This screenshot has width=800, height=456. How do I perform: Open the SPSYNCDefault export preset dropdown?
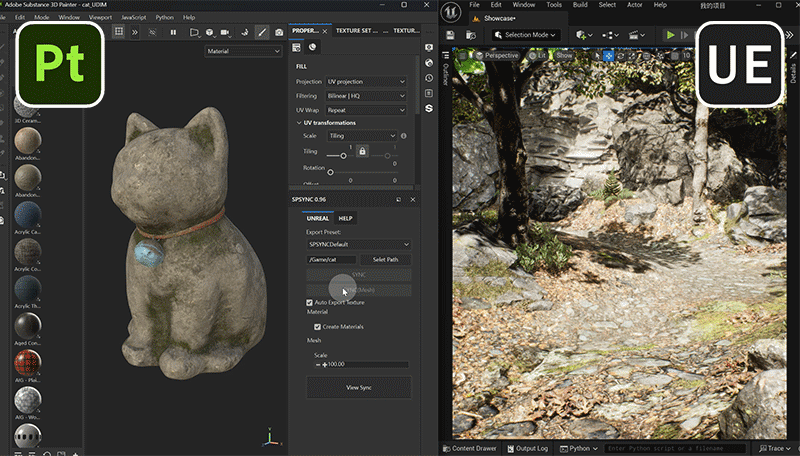coord(359,244)
